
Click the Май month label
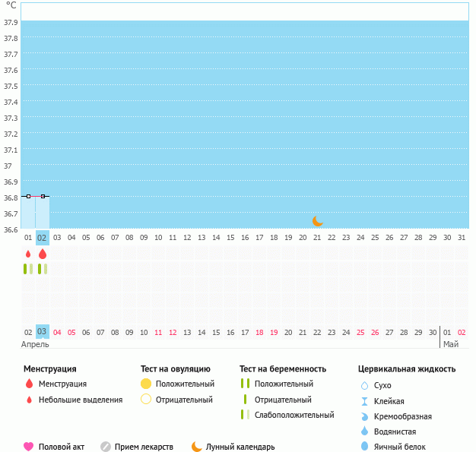(x=451, y=344)
